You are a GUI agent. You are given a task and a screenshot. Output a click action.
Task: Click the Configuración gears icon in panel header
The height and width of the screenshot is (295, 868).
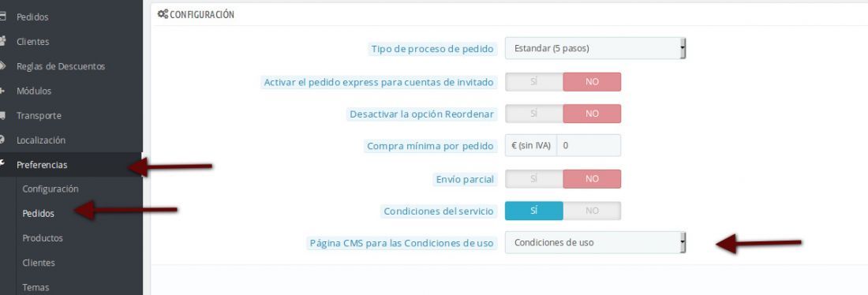[x=163, y=14]
